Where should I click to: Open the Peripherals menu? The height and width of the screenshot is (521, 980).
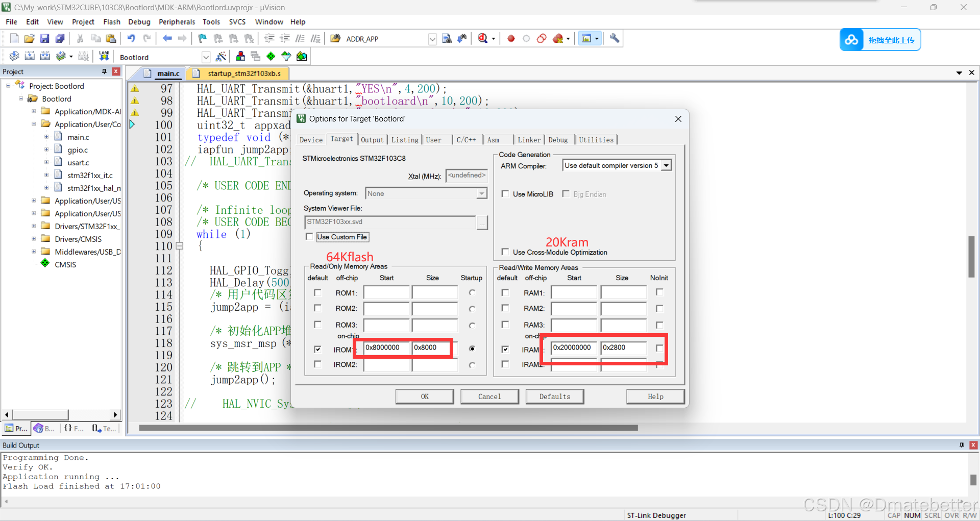[x=177, y=21]
